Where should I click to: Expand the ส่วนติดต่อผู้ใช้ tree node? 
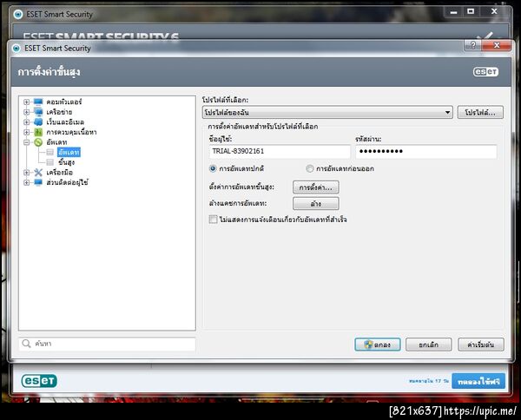27,182
